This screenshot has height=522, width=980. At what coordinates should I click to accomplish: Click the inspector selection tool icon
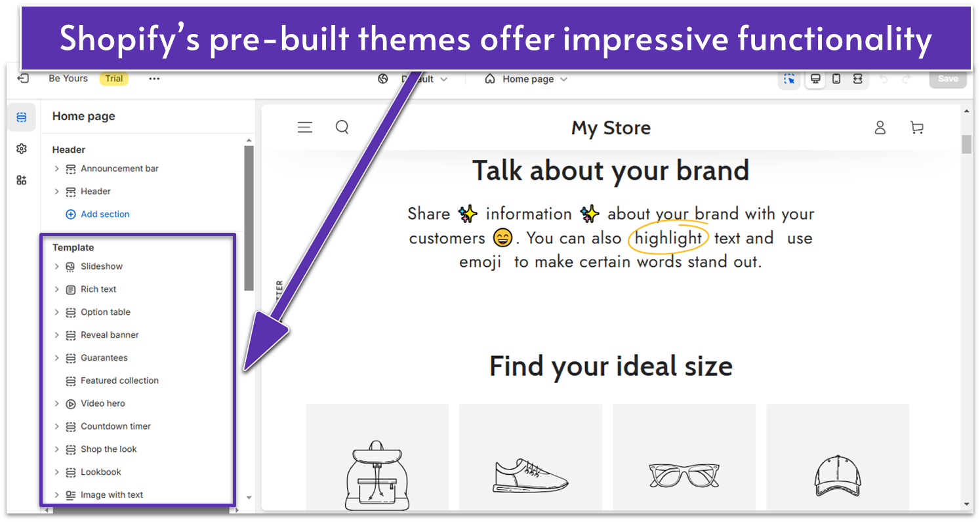tap(789, 79)
